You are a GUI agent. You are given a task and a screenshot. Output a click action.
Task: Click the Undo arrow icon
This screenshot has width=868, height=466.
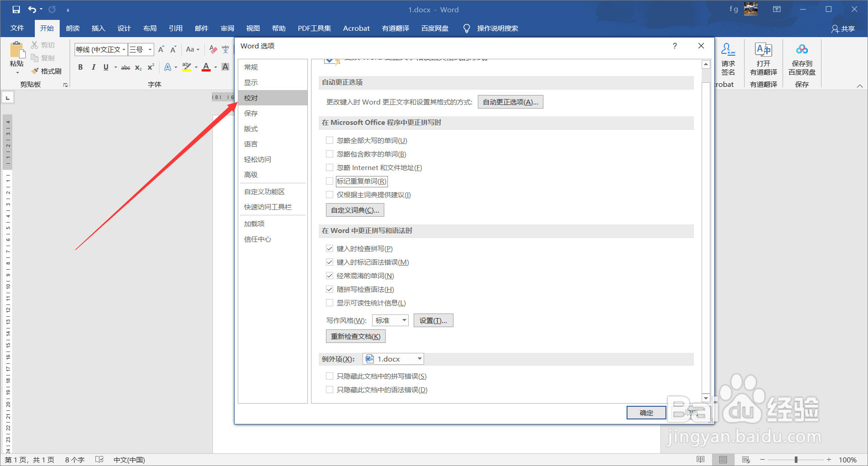[x=32, y=10]
